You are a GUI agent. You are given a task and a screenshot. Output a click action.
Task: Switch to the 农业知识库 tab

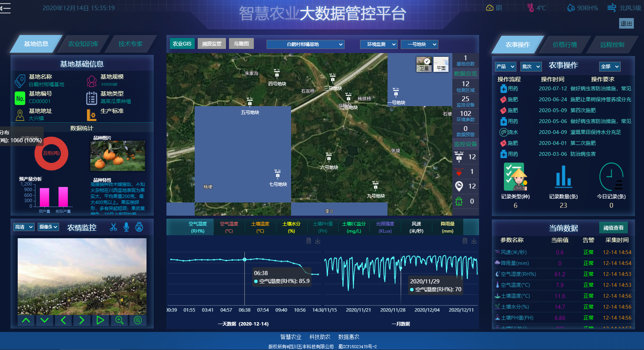click(83, 44)
